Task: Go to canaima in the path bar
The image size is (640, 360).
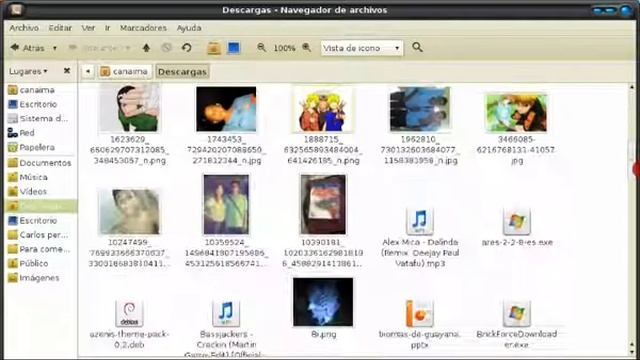Action: coord(124,71)
